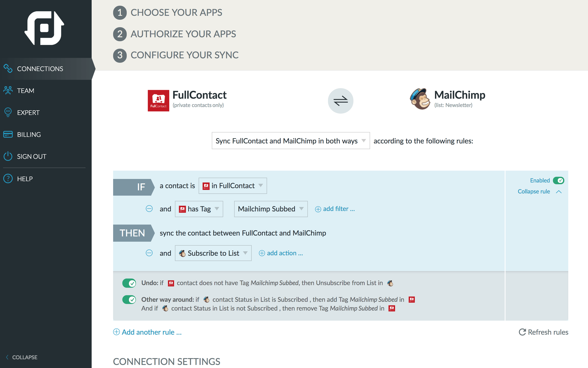The height and width of the screenshot is (368, 588).
Task: Click the Team people icon
Action: point(8,91)
